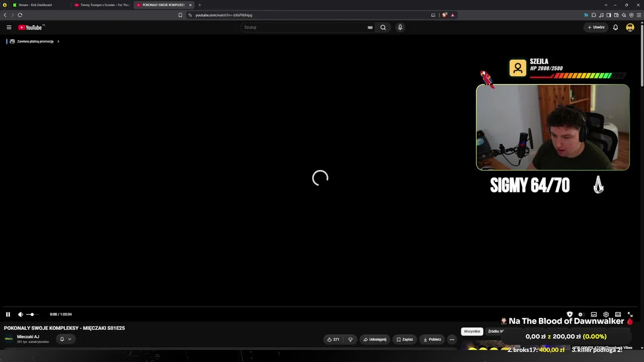Go to YouTube home via the logo

pyautogui.click(x=31, y=27)
